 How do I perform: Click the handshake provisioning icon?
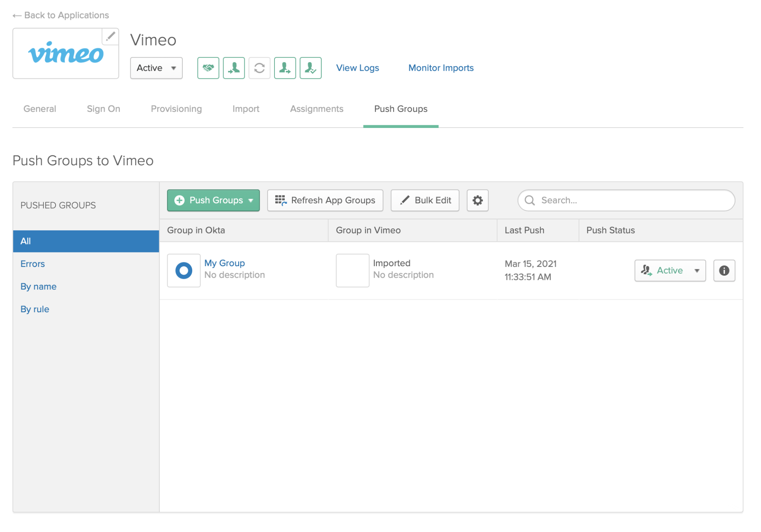tap(207, 68)
